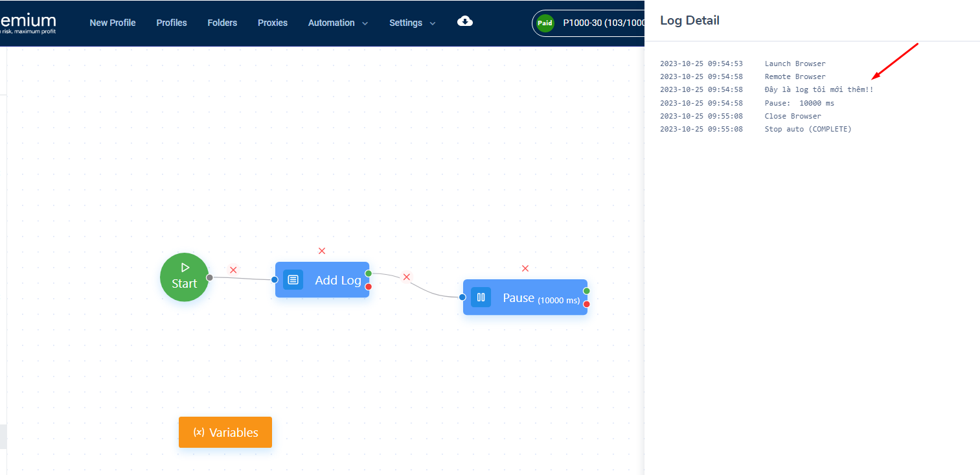Click the Add Log node list icon

click(293, 280)
